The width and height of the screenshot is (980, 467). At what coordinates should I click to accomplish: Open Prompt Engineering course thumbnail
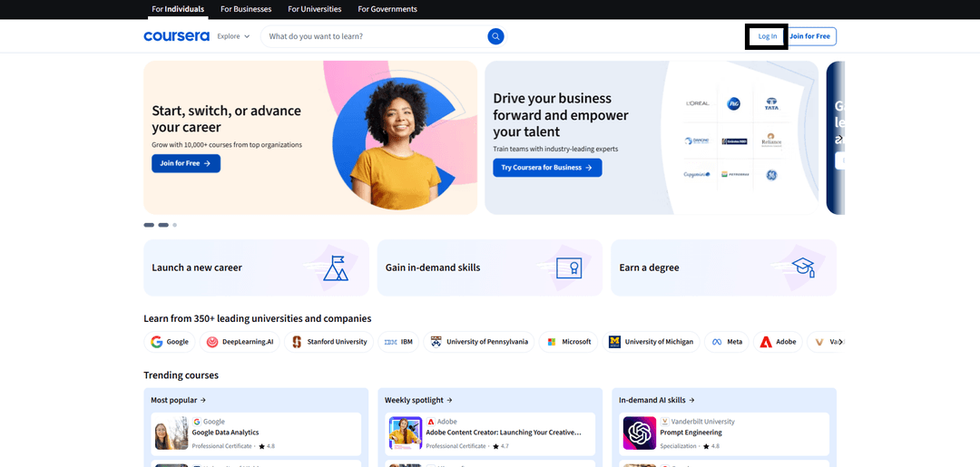pyautogui.click(x=640, y=433)
